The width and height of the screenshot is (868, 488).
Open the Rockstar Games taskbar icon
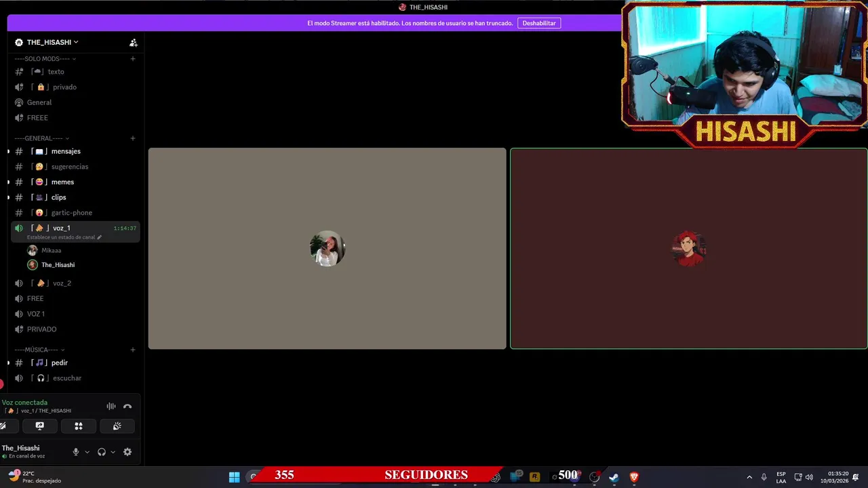534,477
